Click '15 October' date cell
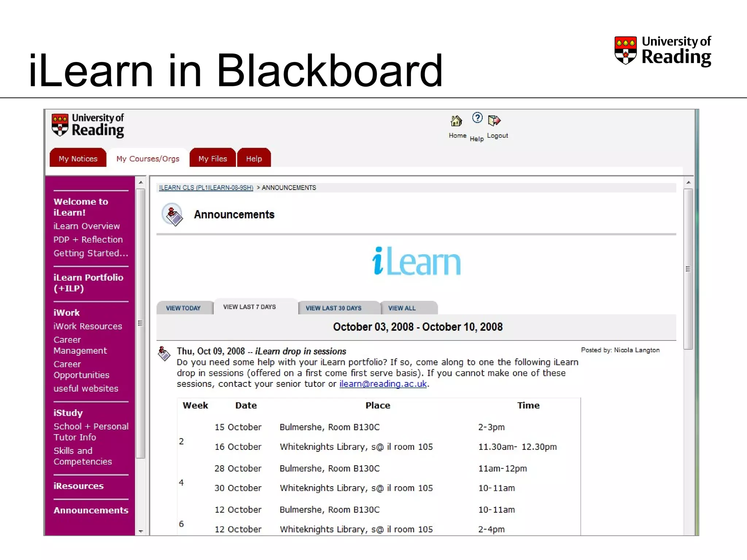Screen dimensions: 747x560 tap(238, 427)
